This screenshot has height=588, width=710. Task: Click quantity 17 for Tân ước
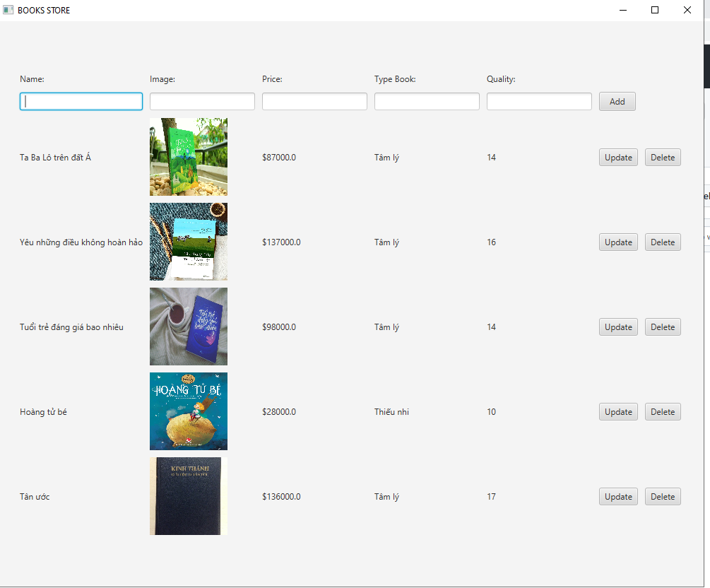(x=491, y=496)
